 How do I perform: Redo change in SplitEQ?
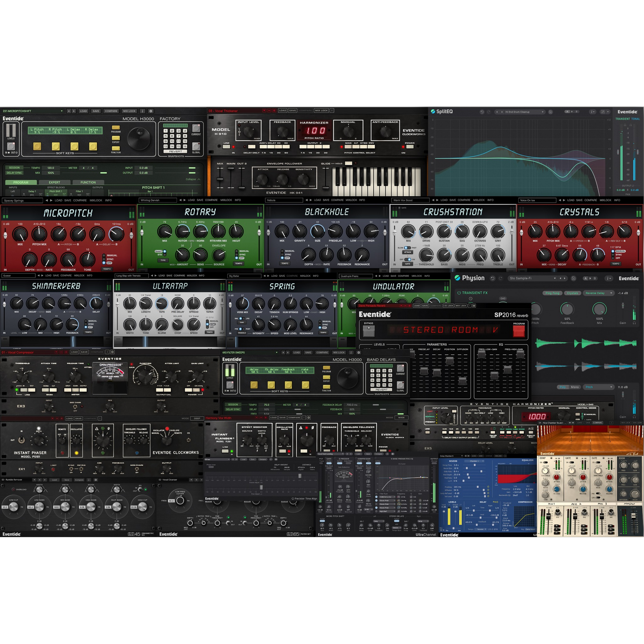[x=489, y=112]
